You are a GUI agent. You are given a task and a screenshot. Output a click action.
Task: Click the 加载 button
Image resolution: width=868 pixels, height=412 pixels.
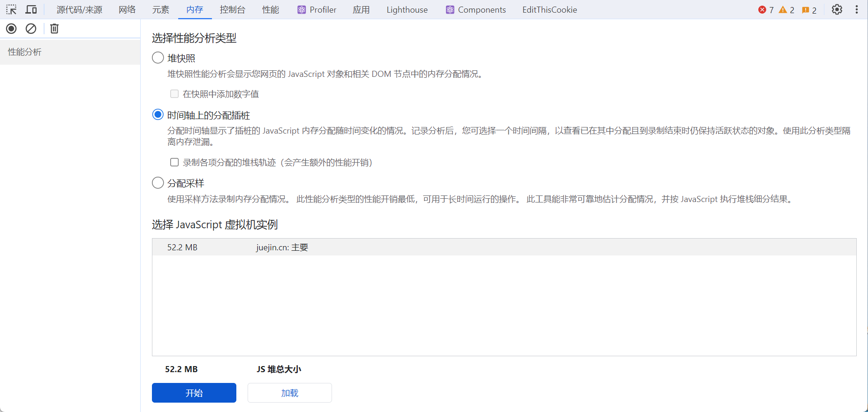point(289,393)
